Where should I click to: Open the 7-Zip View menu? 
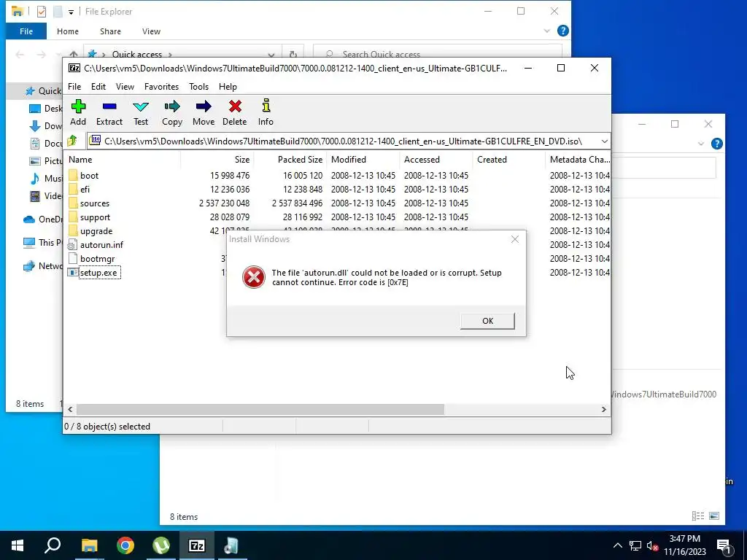pos(125,87)
